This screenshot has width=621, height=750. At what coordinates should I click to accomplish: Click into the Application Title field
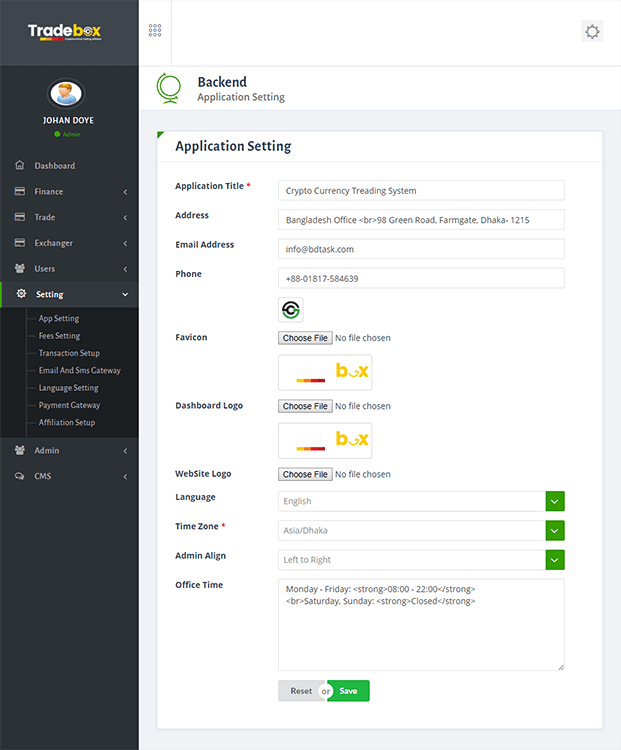pos(420,190)
